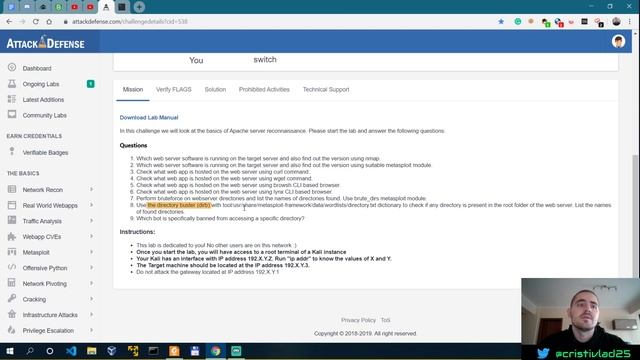Expand the Traffic Analysis menu
The width and height of the screenshot is (640, 360).
(91, 221)
